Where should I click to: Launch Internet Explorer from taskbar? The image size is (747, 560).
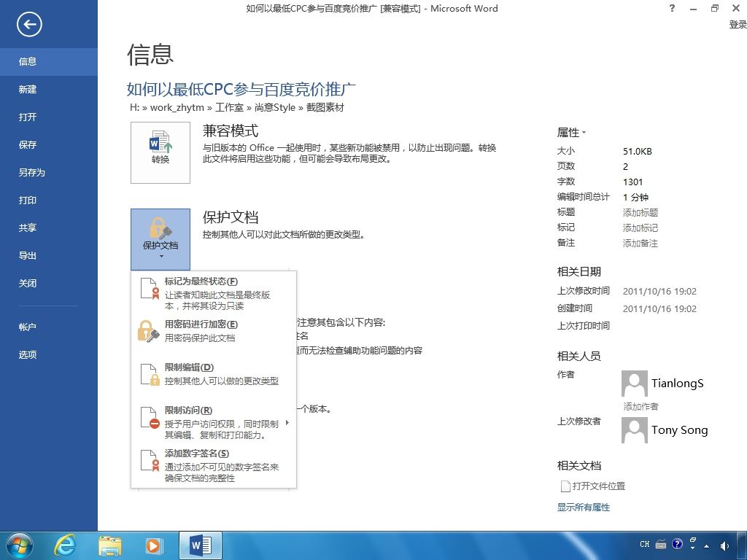65,545
